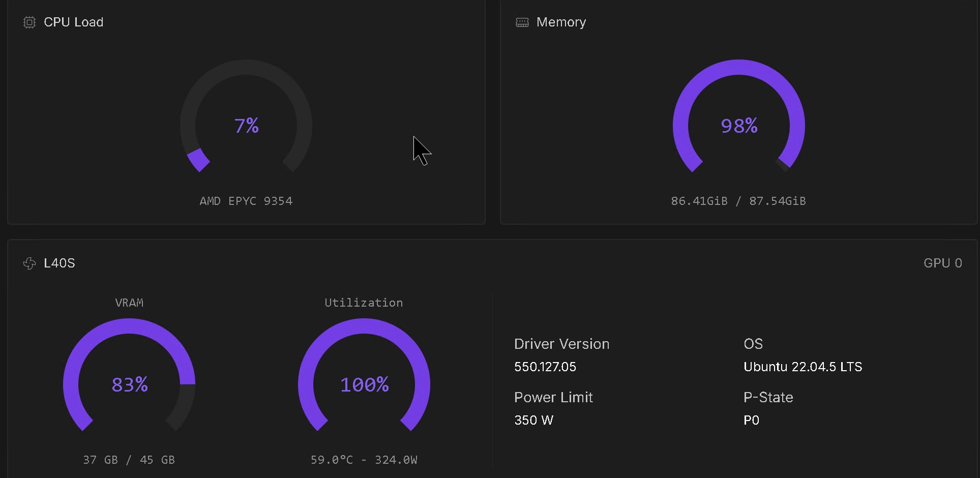Click the VRAM gauge title label
The width and height of the screenshot is (980, 478).
click(129, 303)
